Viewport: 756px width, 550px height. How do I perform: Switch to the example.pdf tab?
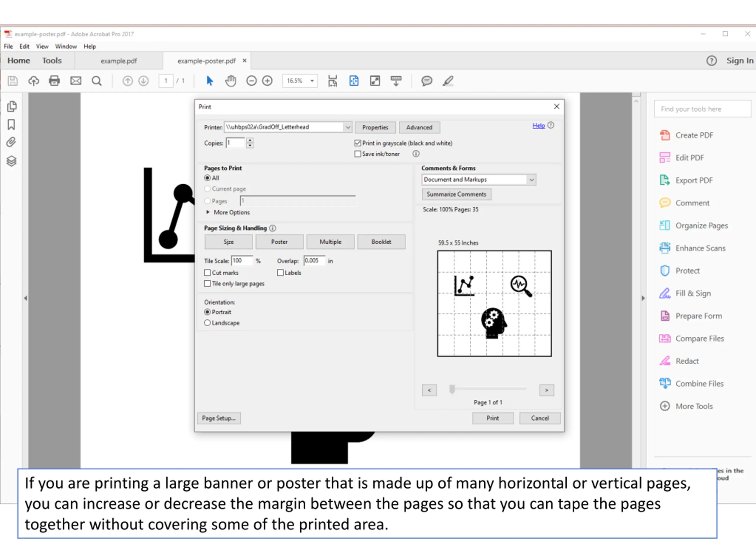[119, 61]
